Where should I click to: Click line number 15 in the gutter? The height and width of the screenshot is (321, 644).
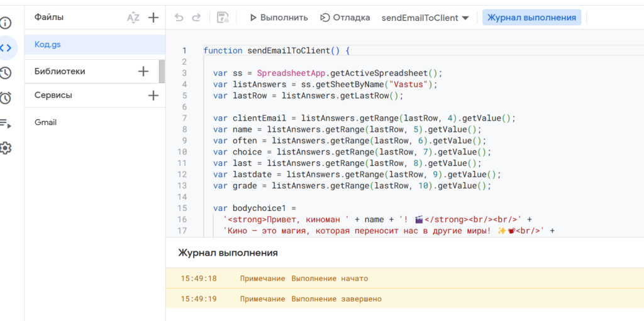[182, 208]
